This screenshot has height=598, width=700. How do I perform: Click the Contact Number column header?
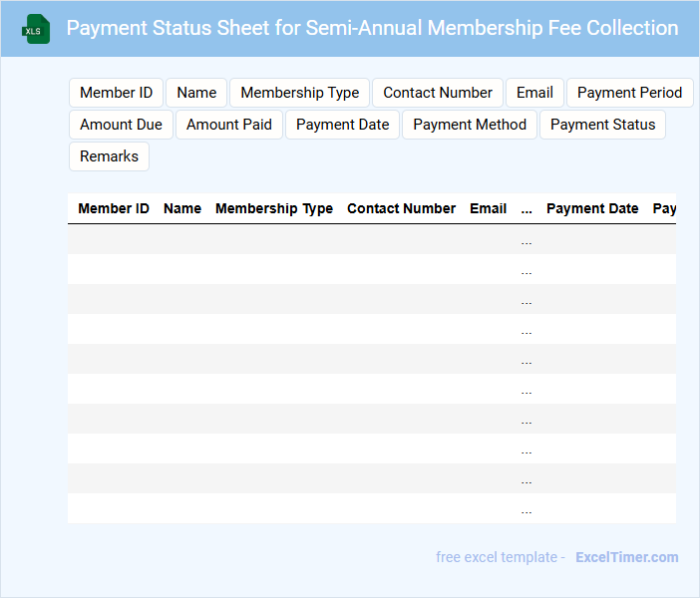(x=401, y=209)
